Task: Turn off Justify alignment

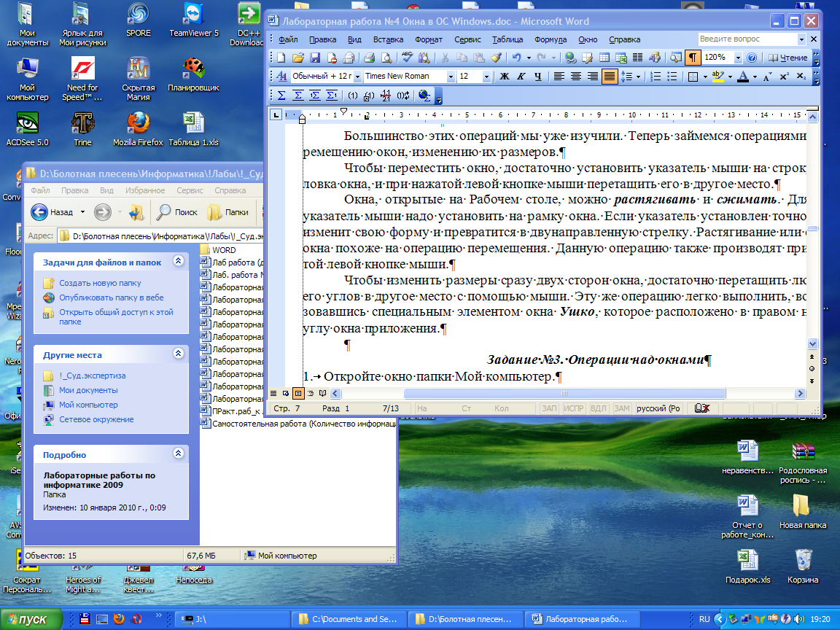Action: click(x=609, y=77)
